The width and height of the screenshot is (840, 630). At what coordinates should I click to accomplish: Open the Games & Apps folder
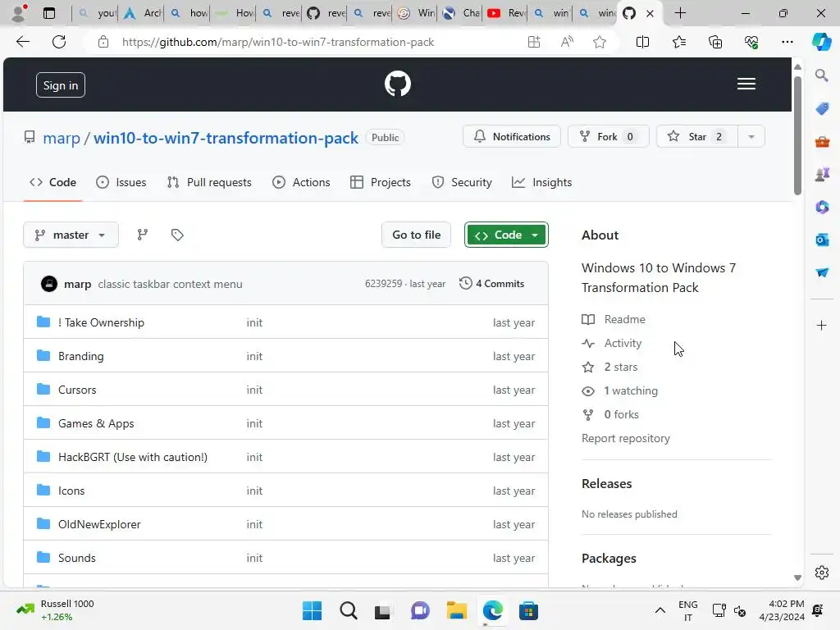(96, 424)
